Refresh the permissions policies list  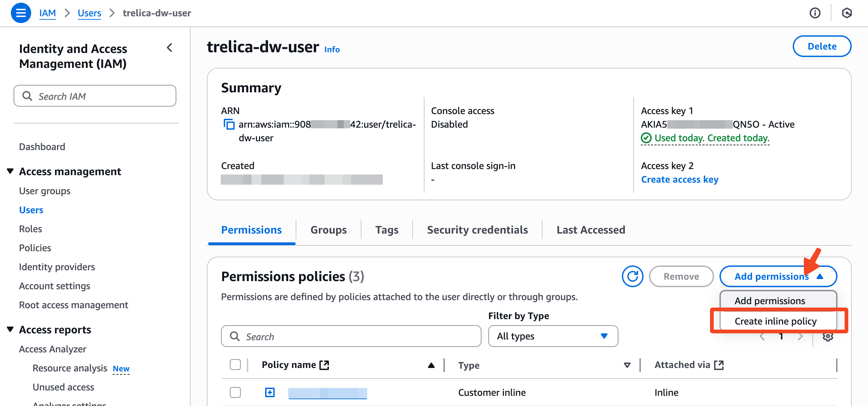pyautogui.click(x=632, y=276)
